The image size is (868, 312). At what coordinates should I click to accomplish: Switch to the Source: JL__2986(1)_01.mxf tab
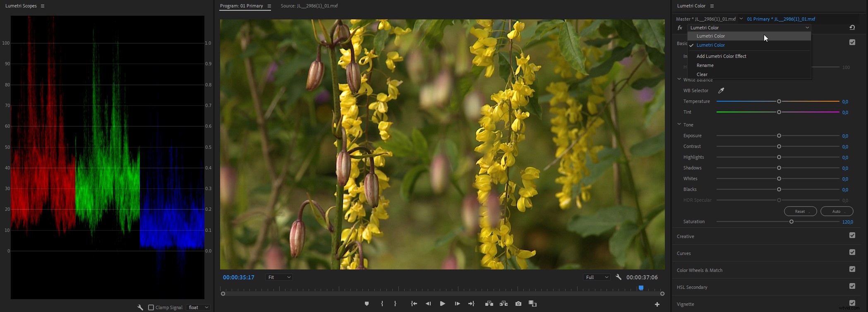click(309, 6)
